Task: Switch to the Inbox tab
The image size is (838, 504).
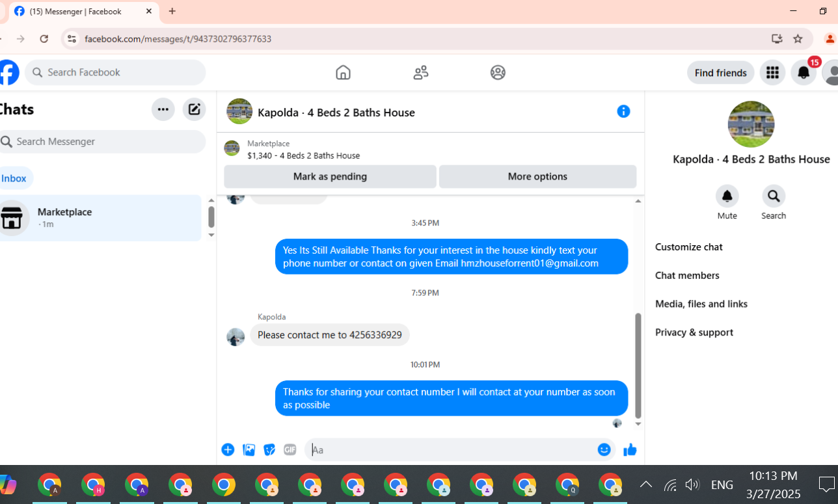Action: point(14,178)
